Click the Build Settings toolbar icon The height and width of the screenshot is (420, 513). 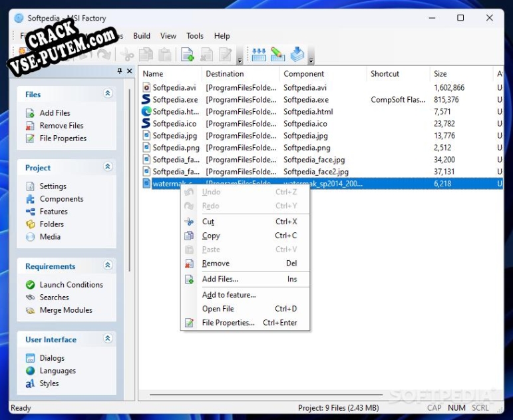(x=277, y=55)
